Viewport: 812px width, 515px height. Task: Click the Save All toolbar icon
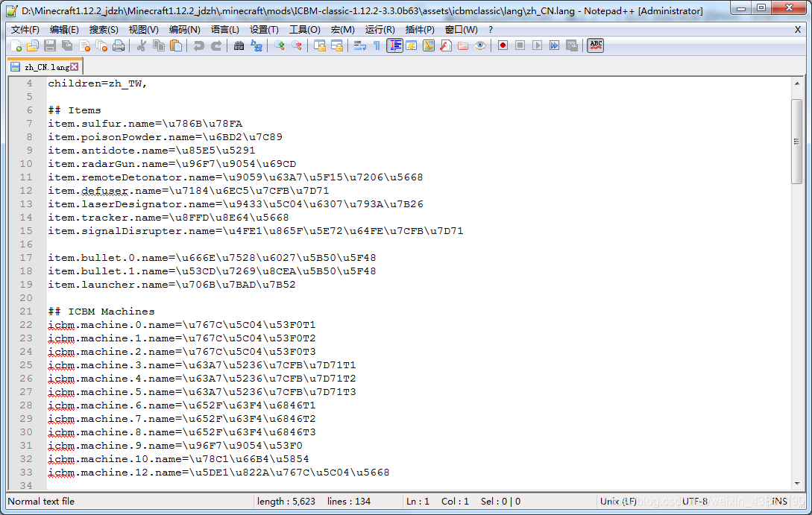coord(67,46)
